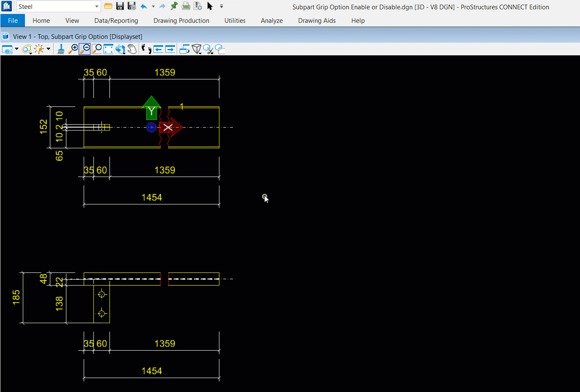Toggle the green pin icon

[x=174, y=6]
